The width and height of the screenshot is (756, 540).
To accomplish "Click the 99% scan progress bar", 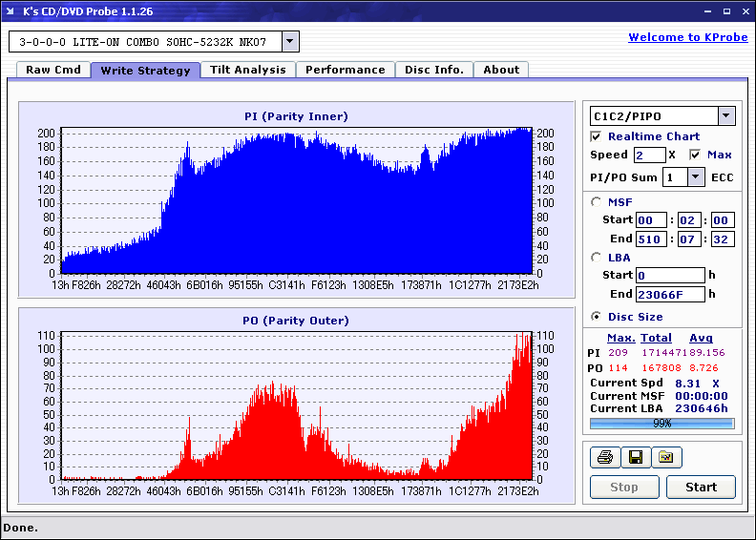I will pyautogui.click(x=662, y=424).
